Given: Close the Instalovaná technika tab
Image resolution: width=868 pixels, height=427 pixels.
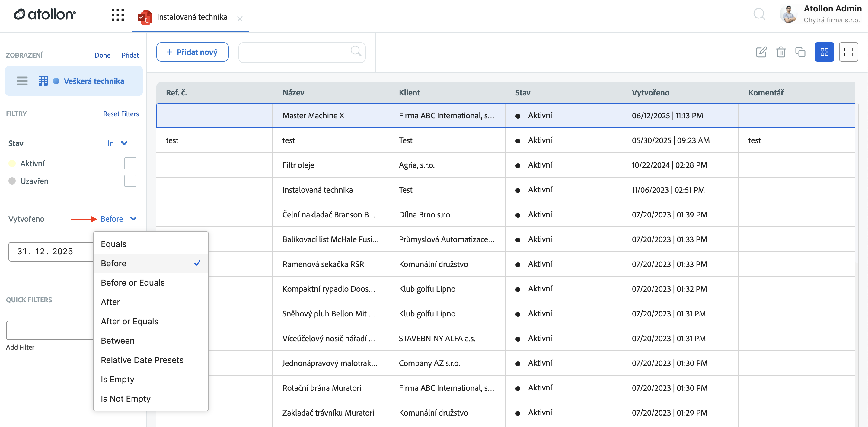Looking at the screenshot, I should click(x=240, y=19).
